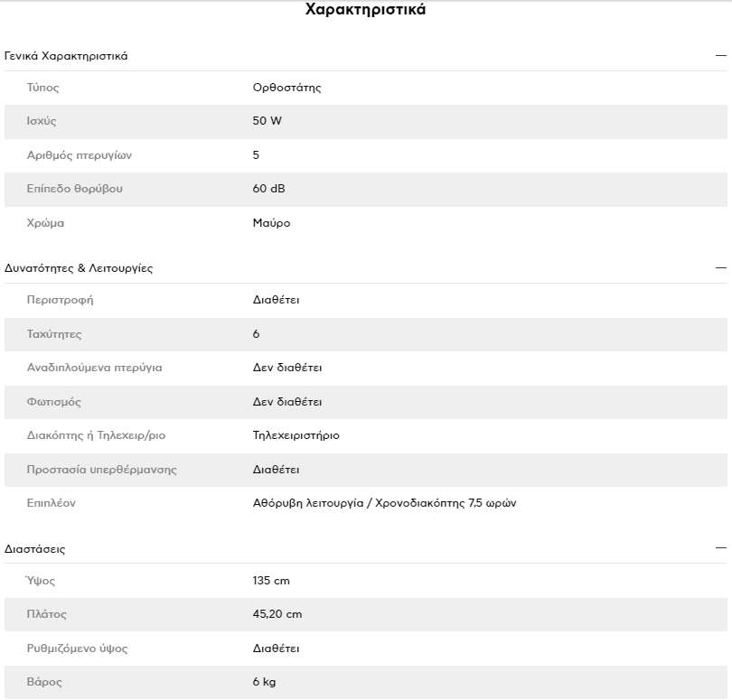Collapse Διαστάσεις section minus icon
This screenshot has height=700, width=732.
721,548
